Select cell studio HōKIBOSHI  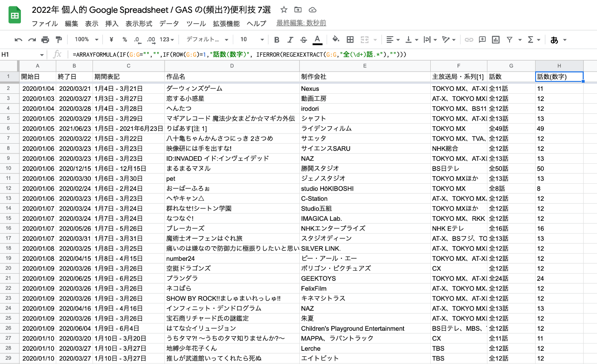[x=365, y=188]
